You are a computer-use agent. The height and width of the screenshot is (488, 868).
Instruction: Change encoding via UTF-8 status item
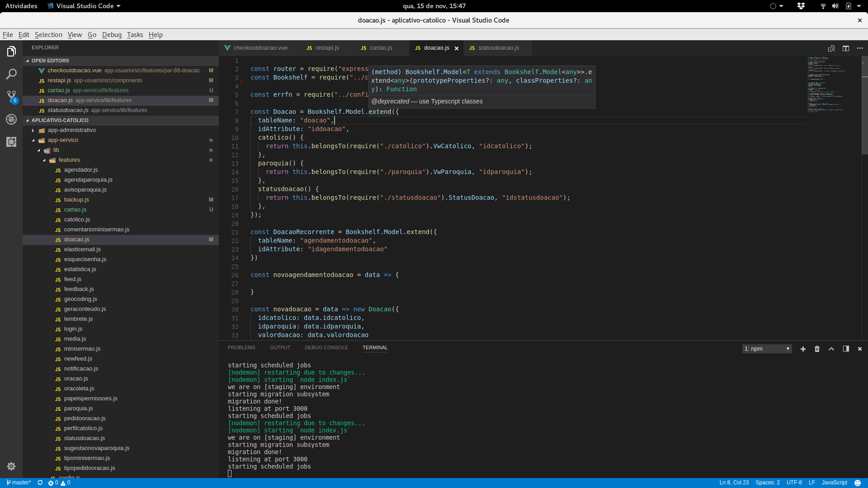[794, 483]
